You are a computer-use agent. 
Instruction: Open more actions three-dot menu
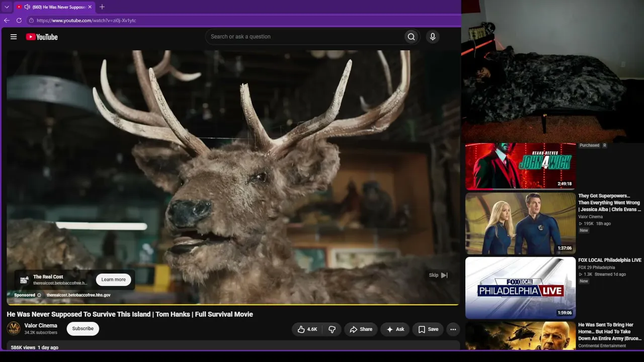tap(453, 329)
